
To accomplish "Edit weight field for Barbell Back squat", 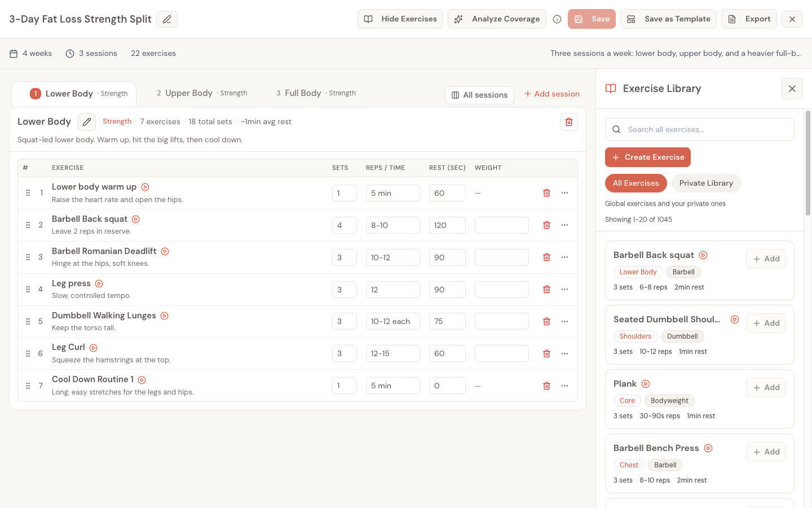I will coord(502,225).
